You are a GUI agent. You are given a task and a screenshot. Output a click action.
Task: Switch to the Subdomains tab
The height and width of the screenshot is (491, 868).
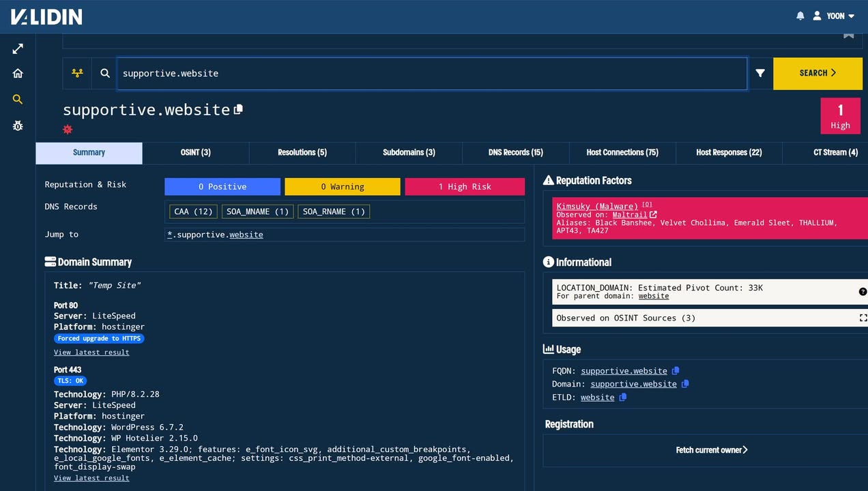[x=409, y=153]
